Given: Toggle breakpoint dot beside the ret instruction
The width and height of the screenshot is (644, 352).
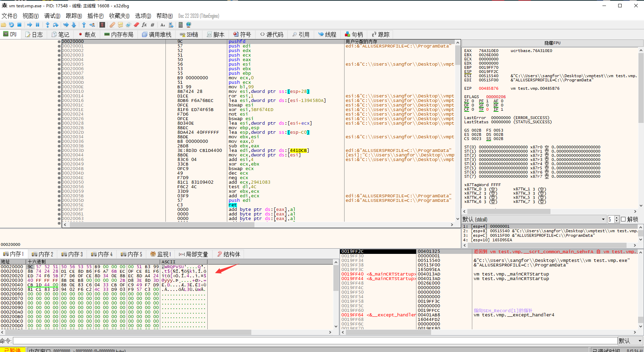Looking at the screenshot, I should pyautogui.click(x=59, y=205).
